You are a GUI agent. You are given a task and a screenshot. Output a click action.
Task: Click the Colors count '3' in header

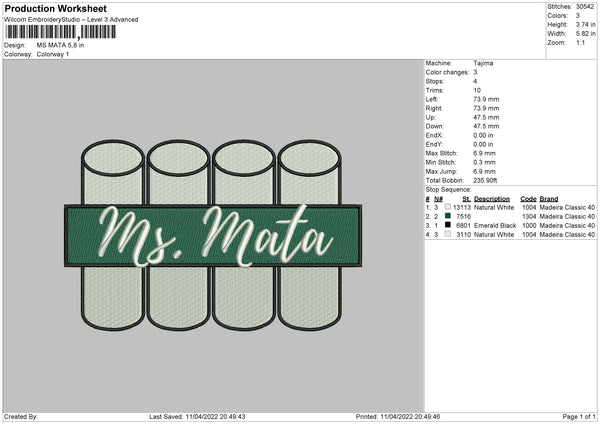pos(577,16)
